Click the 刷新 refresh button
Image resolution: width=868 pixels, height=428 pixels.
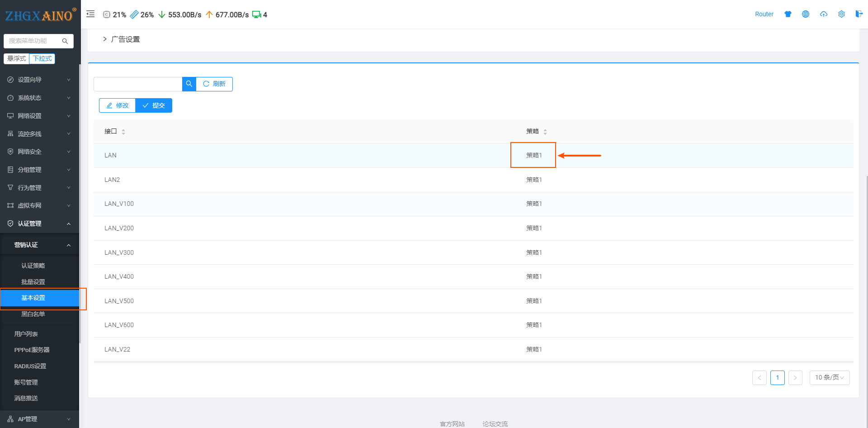[214, 84]
